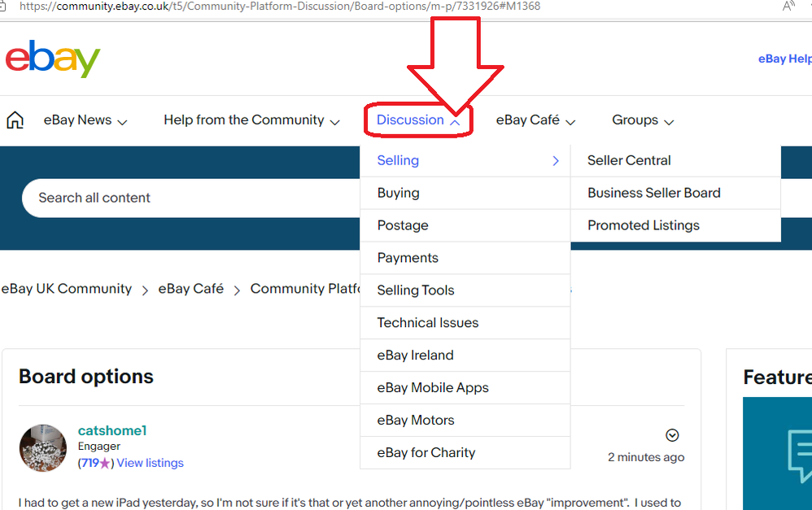
Task: Select Payments menu entry
Action: 465,258
